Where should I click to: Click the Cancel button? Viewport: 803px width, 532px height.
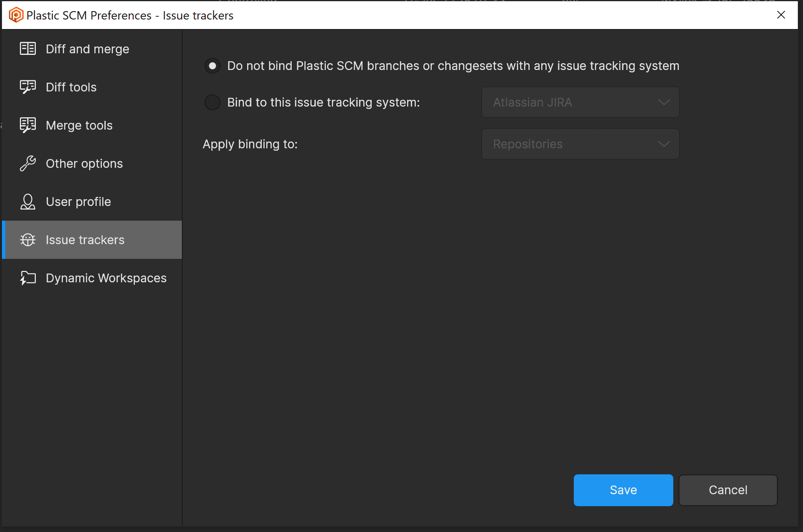(x=728, y=490)
